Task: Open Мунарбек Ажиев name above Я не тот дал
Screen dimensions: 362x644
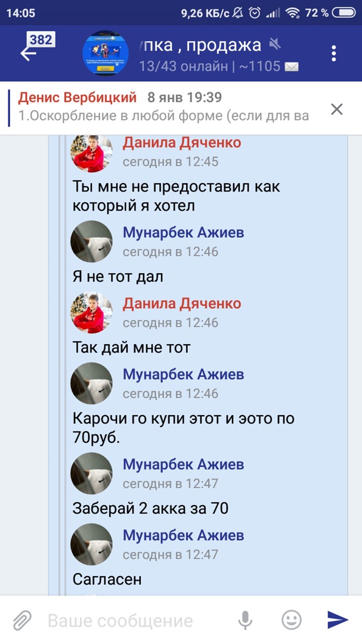Action: [183, 233]
